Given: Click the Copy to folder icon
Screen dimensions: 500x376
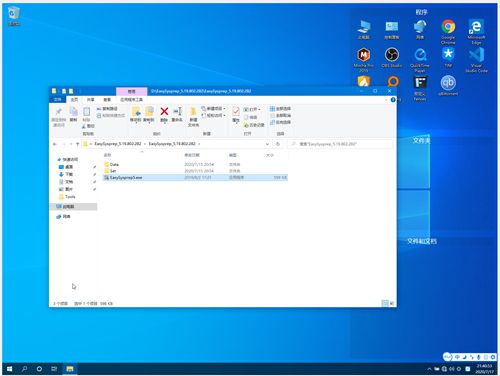Looking at the screenshot, I should point(149,111).
